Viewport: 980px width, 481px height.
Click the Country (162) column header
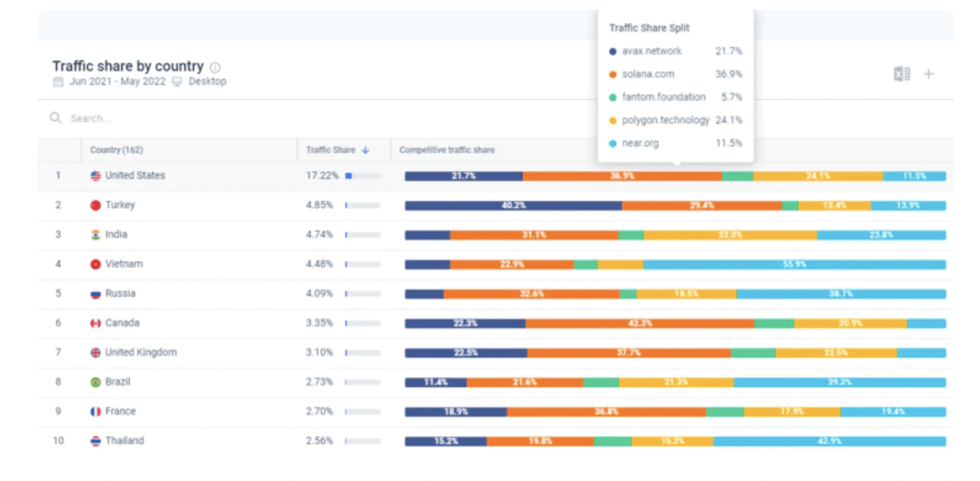pyautogui.click(x=117, y=150)
